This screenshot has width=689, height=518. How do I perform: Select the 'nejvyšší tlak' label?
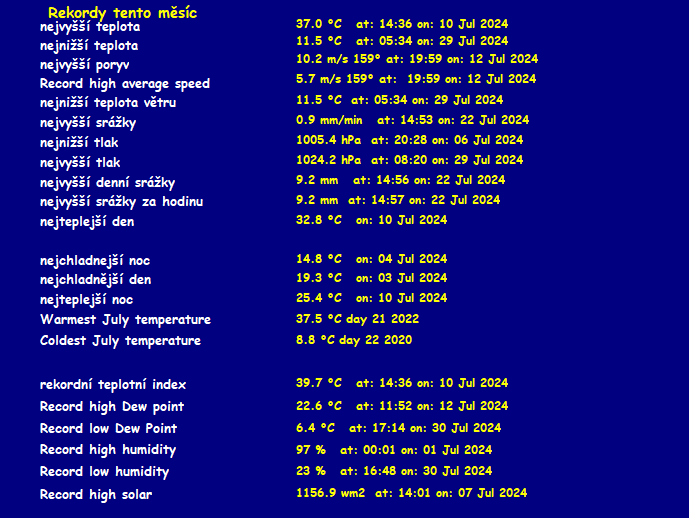[x=80, y=163]
